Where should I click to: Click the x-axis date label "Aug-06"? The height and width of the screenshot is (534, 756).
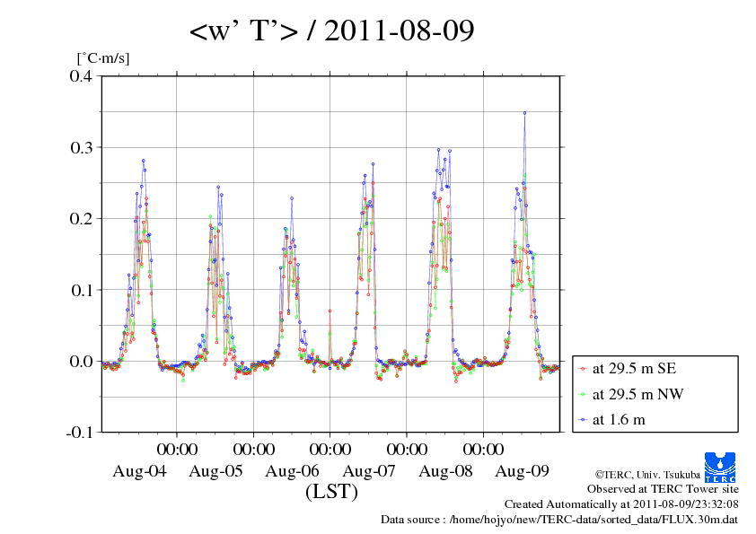292,471
